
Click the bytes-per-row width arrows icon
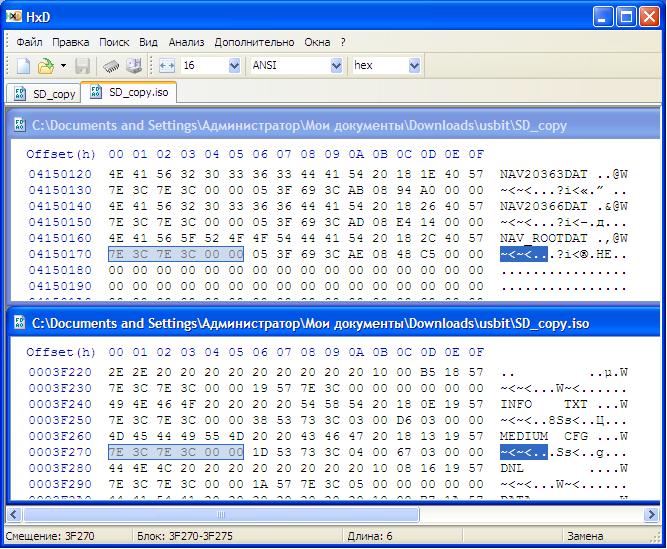[x=167, y=66]
